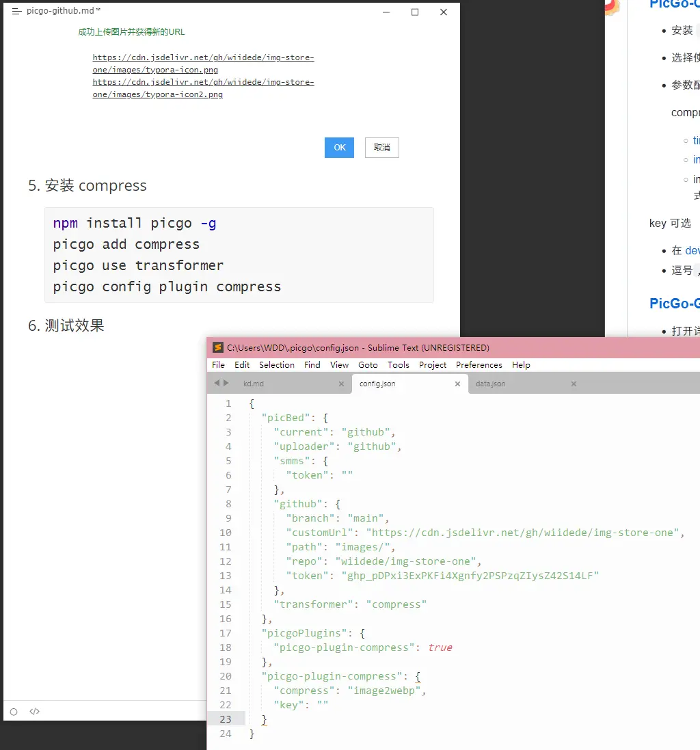Click the circle icon in Typora status bar
Screen dimensions: 700x750
click(14, 712)
